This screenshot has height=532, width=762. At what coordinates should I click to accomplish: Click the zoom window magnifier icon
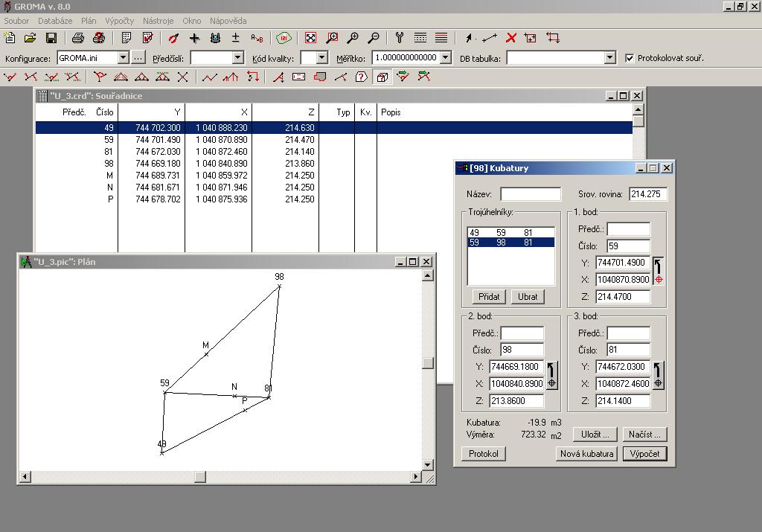click(332, 38)
